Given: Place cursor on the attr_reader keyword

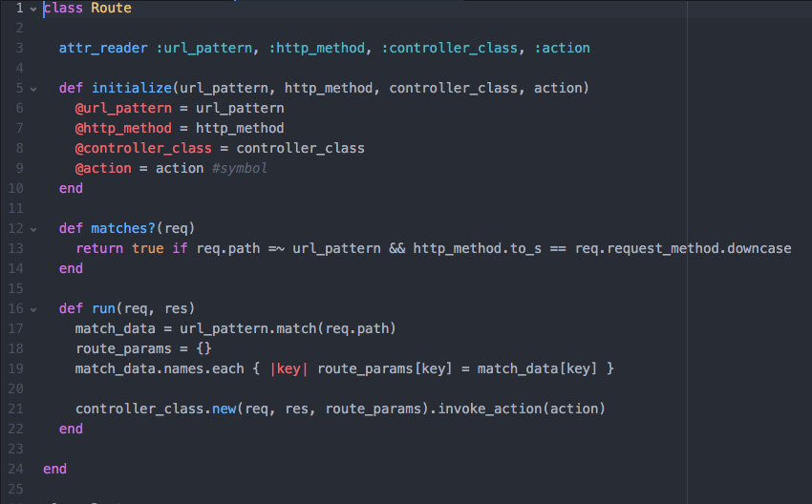Looking at the screenshot, I should tap(103, 48).
